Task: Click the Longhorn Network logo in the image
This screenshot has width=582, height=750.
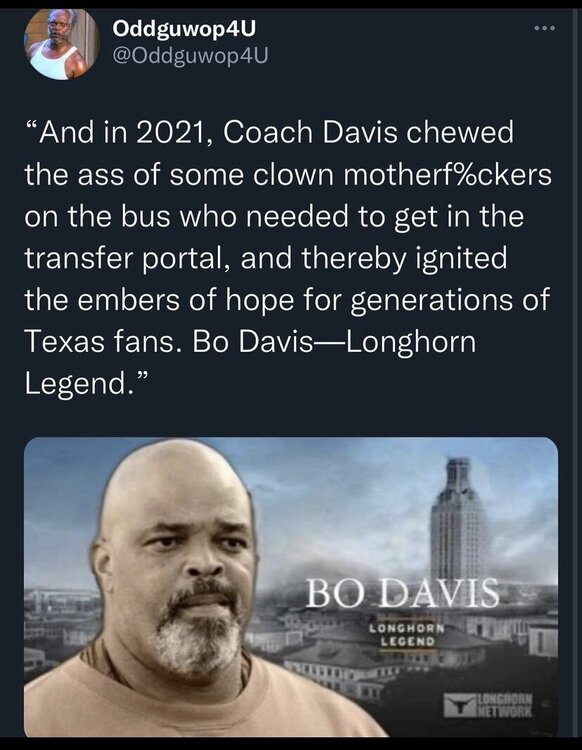Action: (x=488, y=705)
